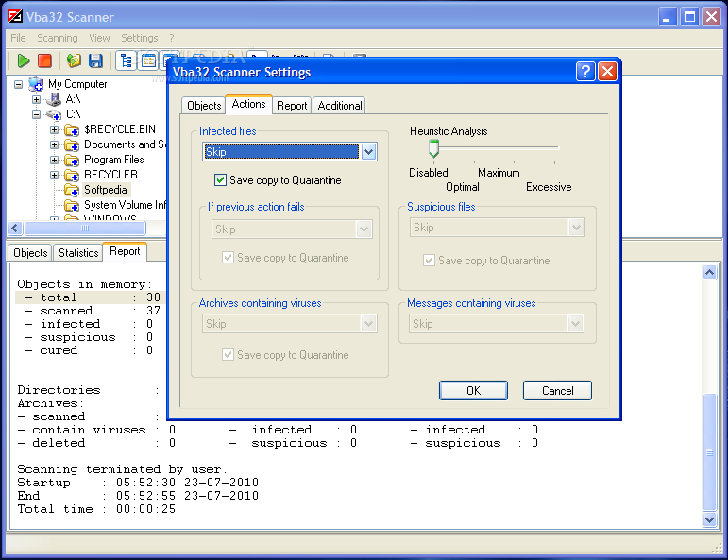Toggle quarantine checkbox under Suspicious files
The width and height of the screenshot is (728, 560).
tap(429, 261)
